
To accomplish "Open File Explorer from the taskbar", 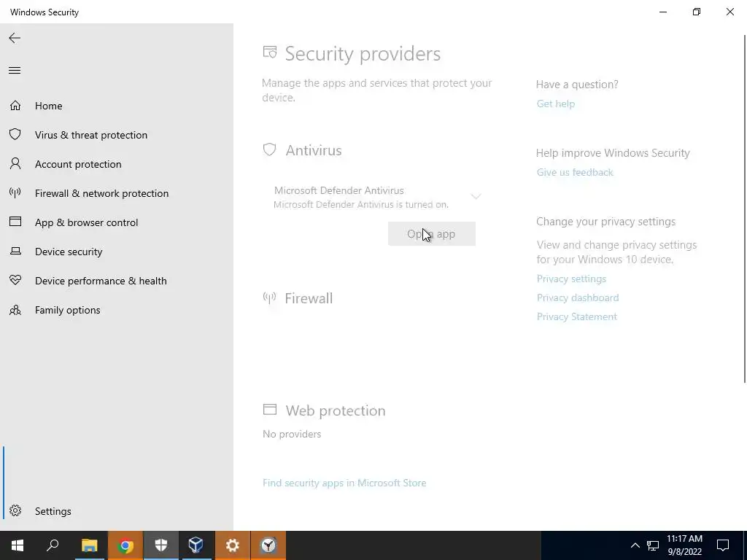I will [89, 545].
